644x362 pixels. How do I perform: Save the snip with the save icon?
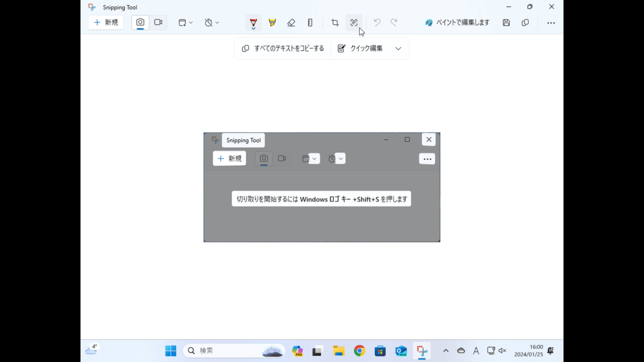tap(506, 23)
